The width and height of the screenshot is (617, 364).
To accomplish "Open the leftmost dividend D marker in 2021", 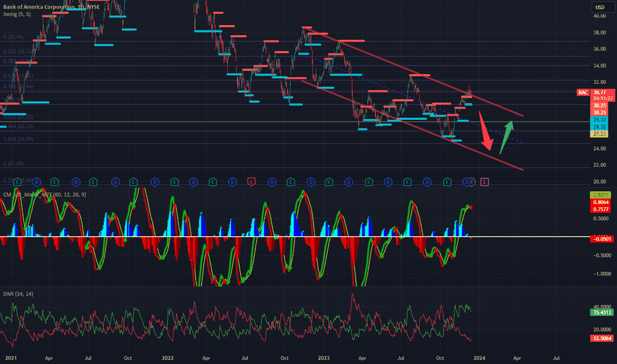I will point(36,182).
